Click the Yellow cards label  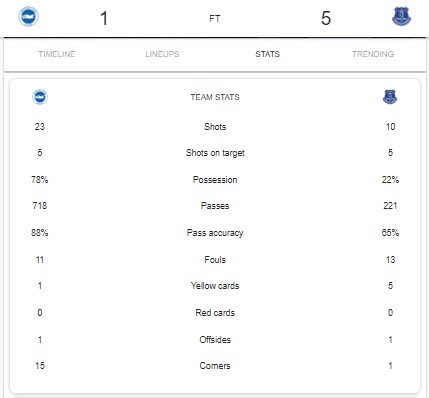tap(215, 286)
